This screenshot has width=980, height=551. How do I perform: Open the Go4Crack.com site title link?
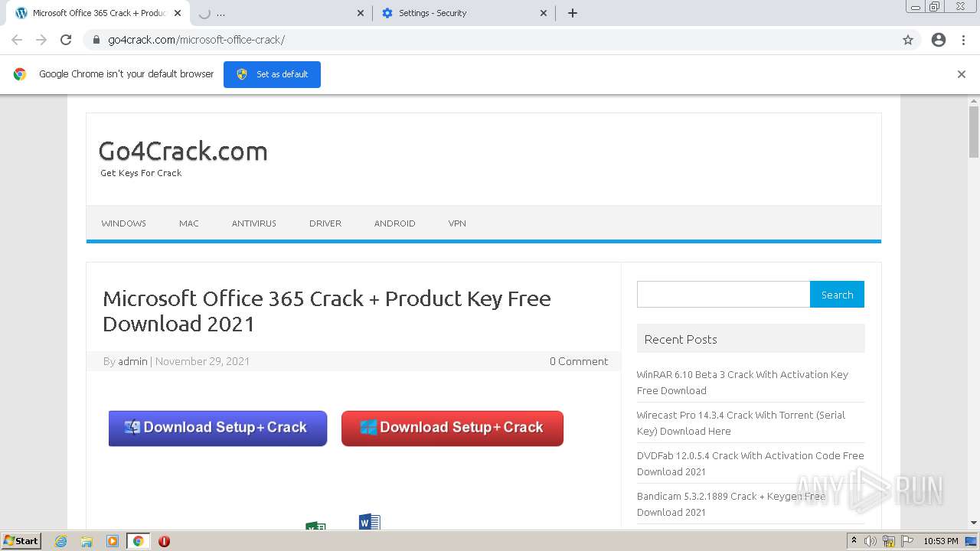coord(183,151)
